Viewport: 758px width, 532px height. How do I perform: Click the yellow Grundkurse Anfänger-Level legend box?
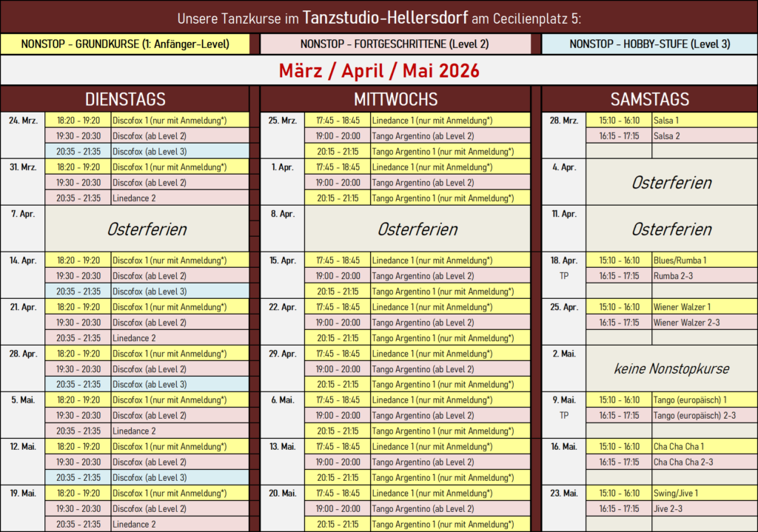point(125,44)
